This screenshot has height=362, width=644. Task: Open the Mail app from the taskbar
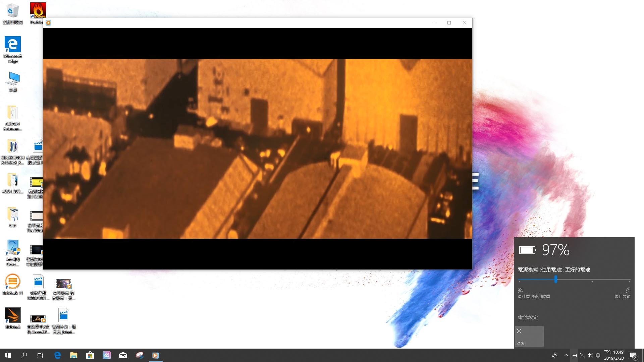pos(123,355)
